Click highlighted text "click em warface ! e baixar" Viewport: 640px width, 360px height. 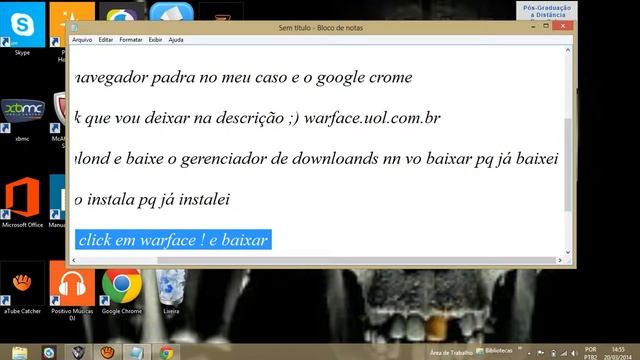[173, 240]
